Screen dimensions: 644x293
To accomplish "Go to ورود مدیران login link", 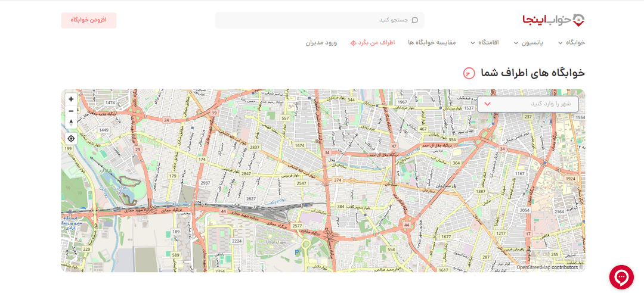I will pos(321,43).
